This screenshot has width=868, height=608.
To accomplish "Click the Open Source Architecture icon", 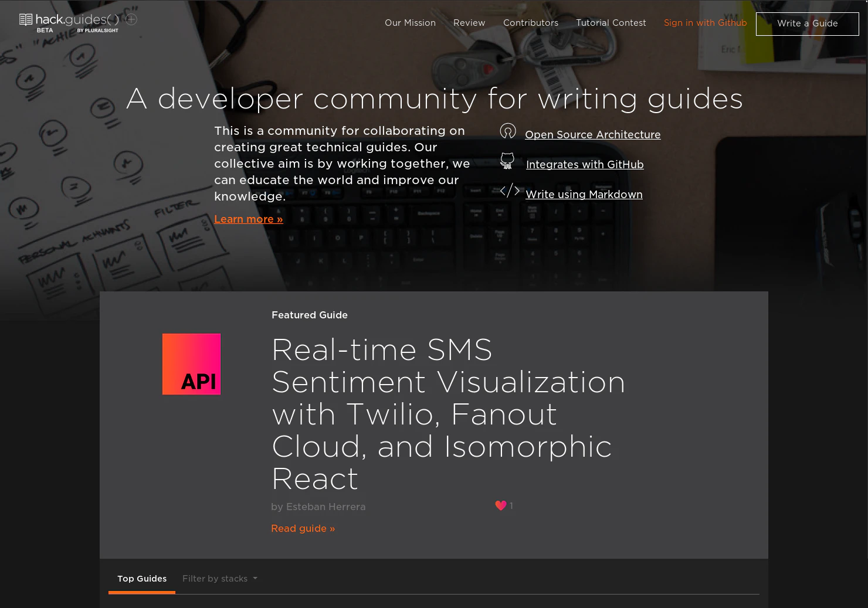I will tap(508, 131).
